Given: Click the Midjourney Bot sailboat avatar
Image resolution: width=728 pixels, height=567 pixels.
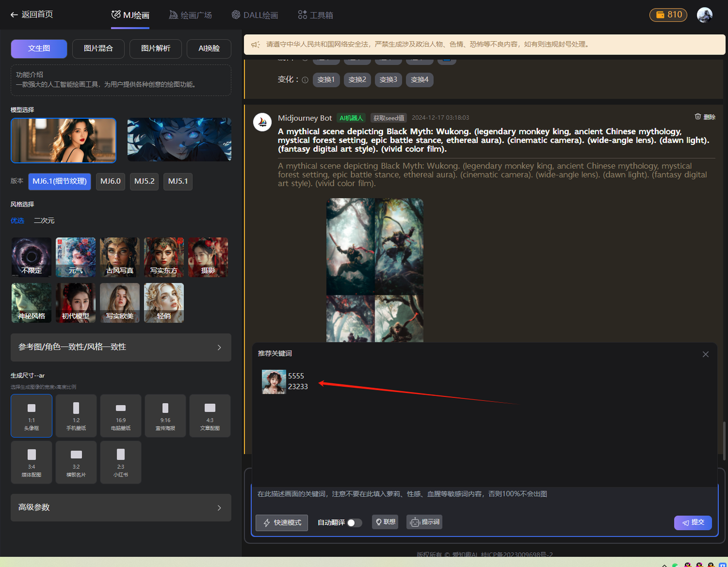Looking at the screenshot, I should point(262,122).
